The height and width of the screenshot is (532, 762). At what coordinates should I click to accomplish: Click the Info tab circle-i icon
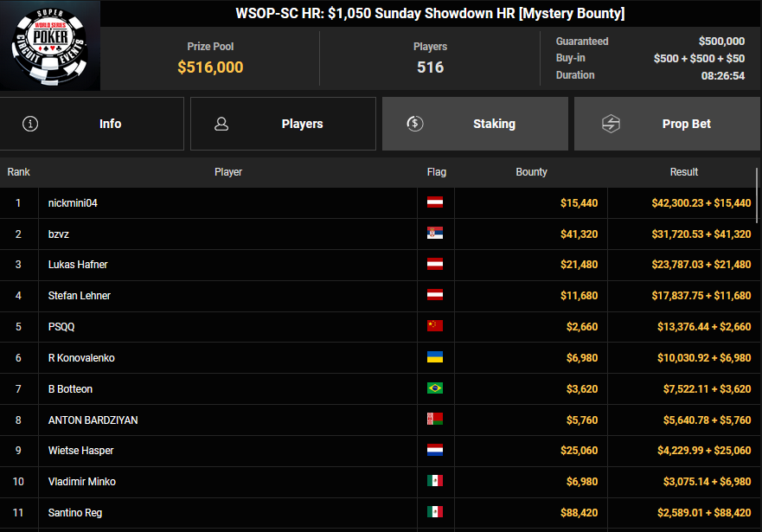[30, 124]
